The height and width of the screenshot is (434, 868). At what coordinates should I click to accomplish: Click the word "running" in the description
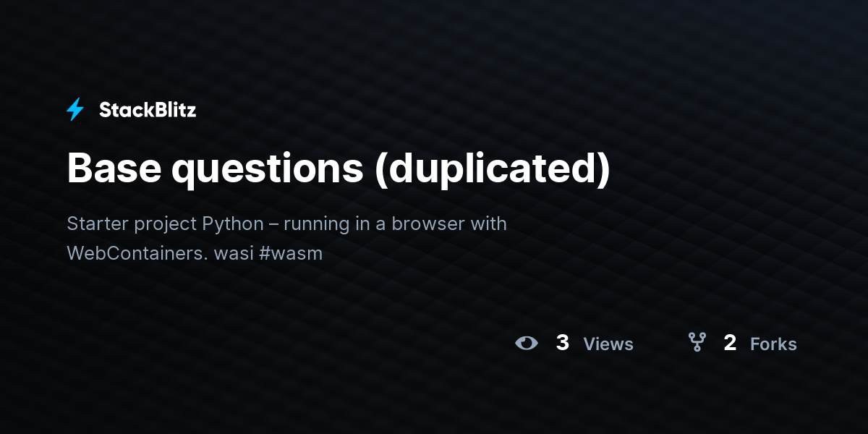[316, 224]
